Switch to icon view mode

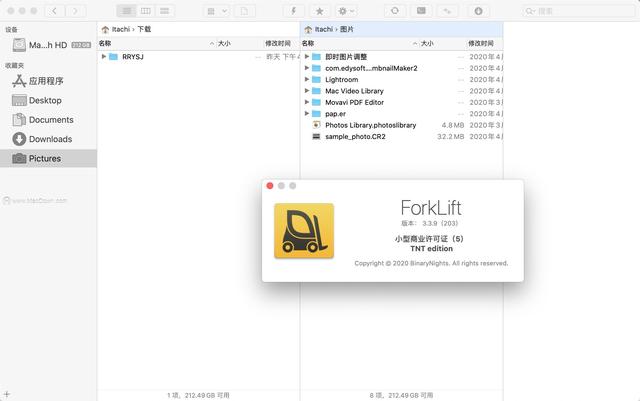click(164, 11)
